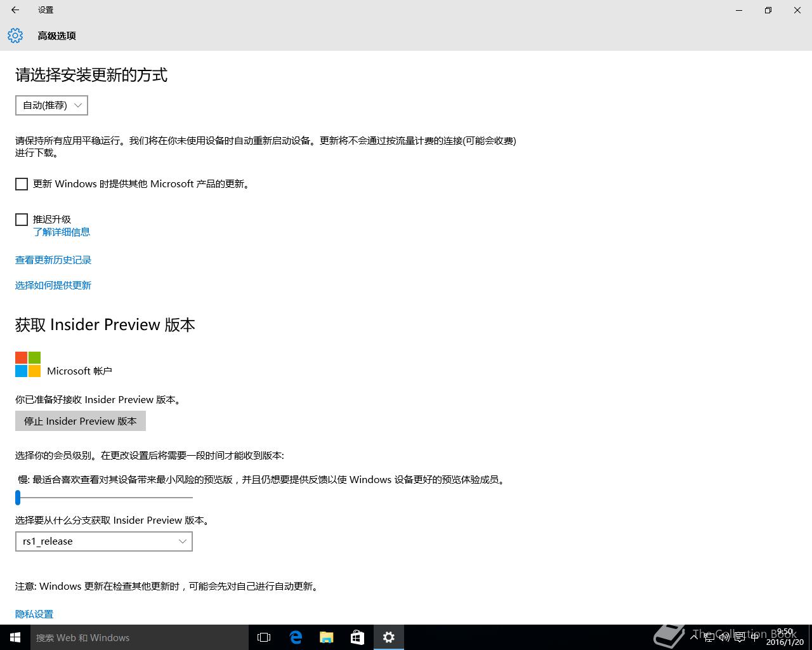The height and width of the screenshot is (650, 812).
Task: Go back using the arrow icon
Action: (15, 10)
